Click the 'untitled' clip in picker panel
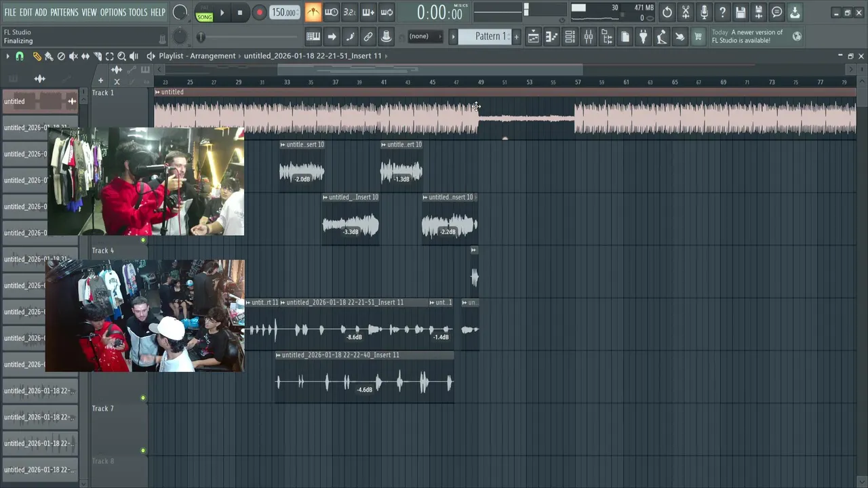The image size is (868, 488). (x=40, y=102)
